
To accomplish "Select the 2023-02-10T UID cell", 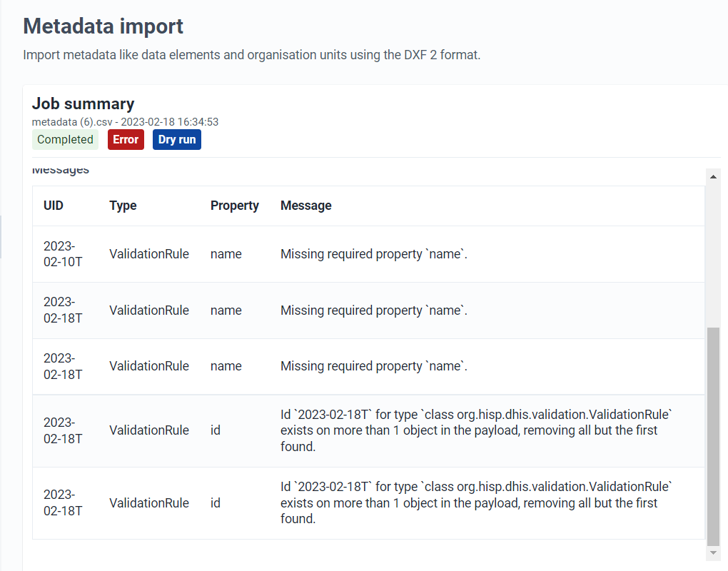I will pos(63,254).
